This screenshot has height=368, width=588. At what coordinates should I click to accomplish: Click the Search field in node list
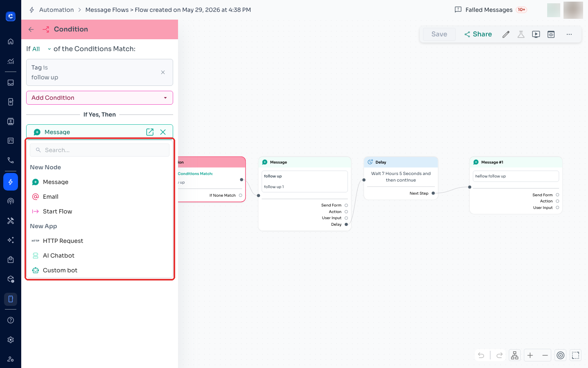point(100,150)
